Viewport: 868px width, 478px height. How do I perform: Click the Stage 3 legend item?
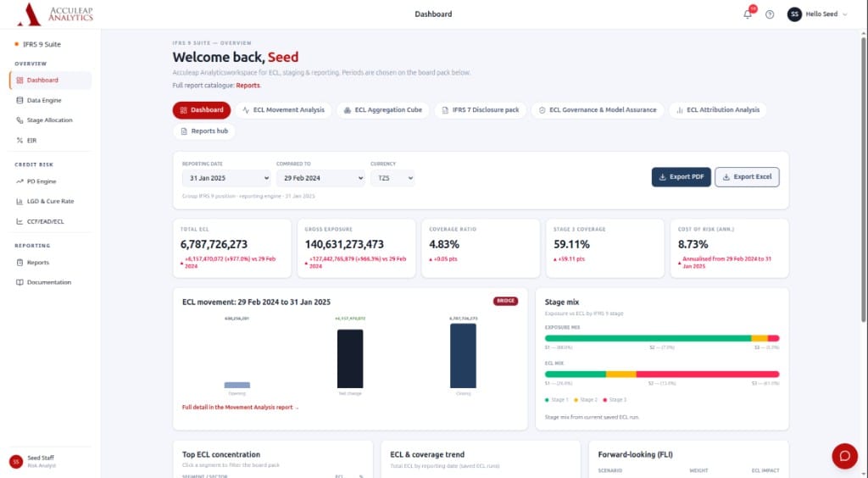point(615,399)
